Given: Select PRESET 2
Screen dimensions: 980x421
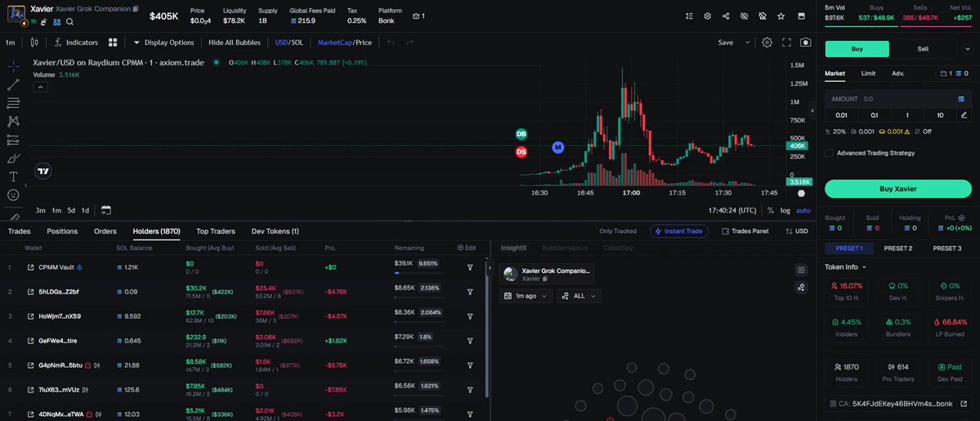Looking at the screenshot, I should click(x=898, y=249).
